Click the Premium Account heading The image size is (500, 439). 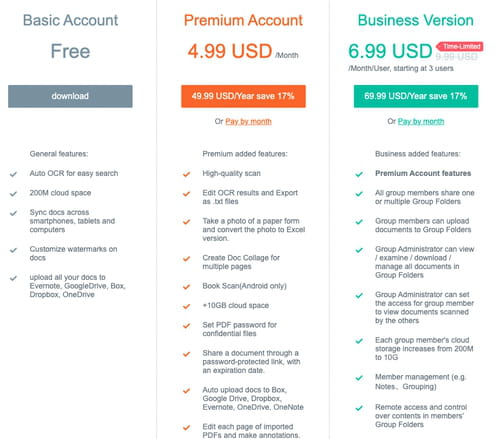[x=243, y=20]
